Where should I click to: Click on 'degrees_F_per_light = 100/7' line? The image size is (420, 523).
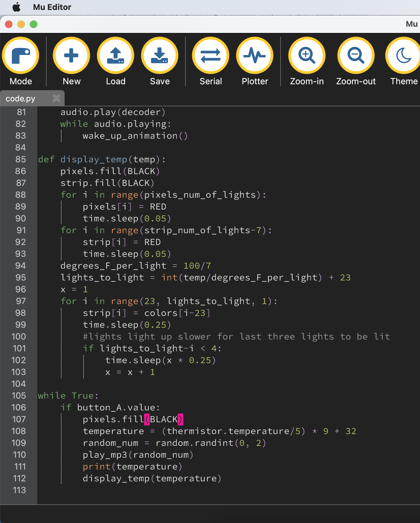(x=136, y=266)
